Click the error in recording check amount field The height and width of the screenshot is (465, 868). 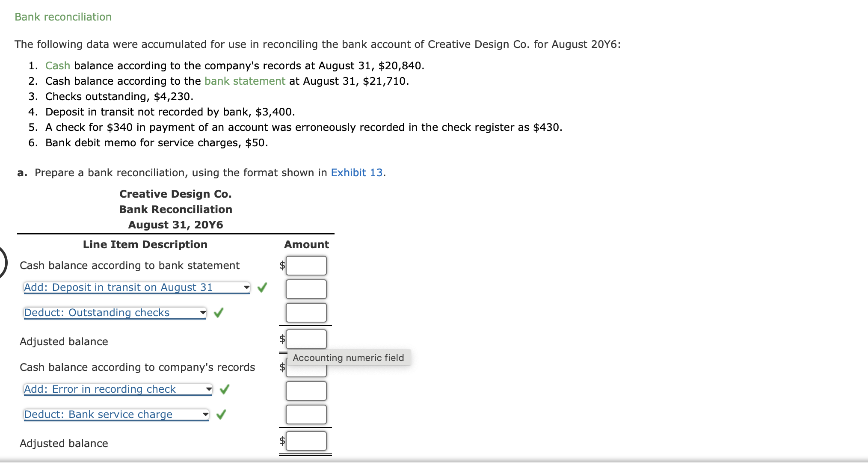(x=306, y=390)
